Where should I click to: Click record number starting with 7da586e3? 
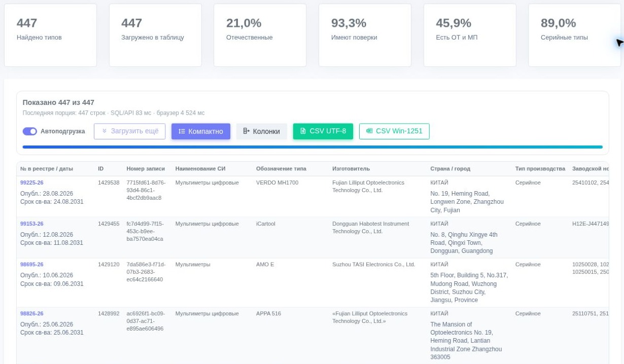click(x=146, y=272)
